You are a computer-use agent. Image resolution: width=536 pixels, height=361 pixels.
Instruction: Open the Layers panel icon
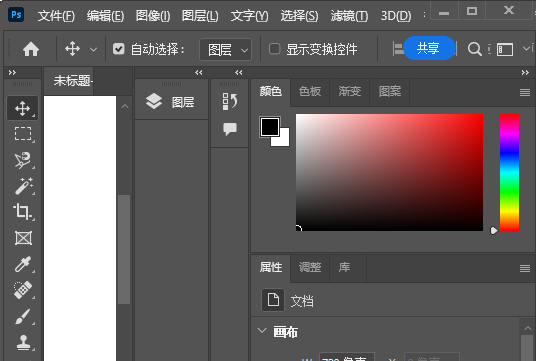click(x=154, y=101)
